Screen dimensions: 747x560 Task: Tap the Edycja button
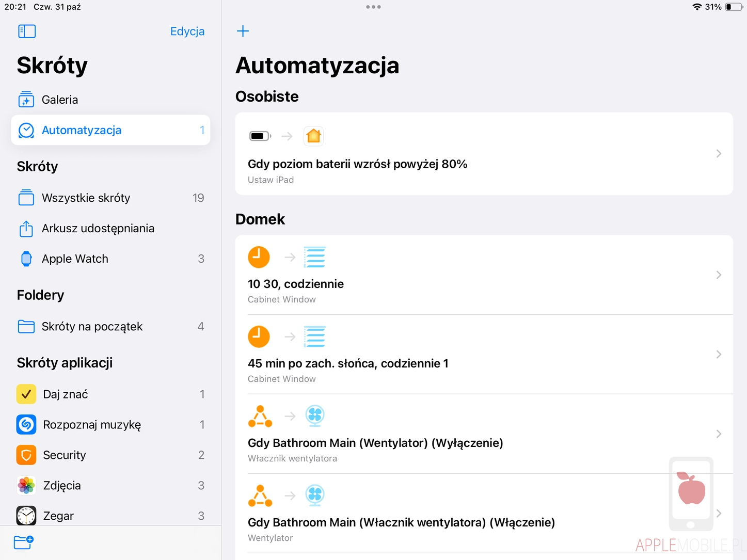pos(187,31)
